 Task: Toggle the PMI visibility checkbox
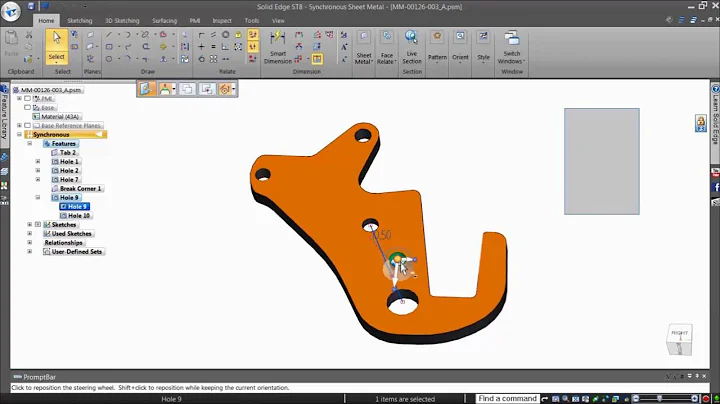[x=28, y=98]
